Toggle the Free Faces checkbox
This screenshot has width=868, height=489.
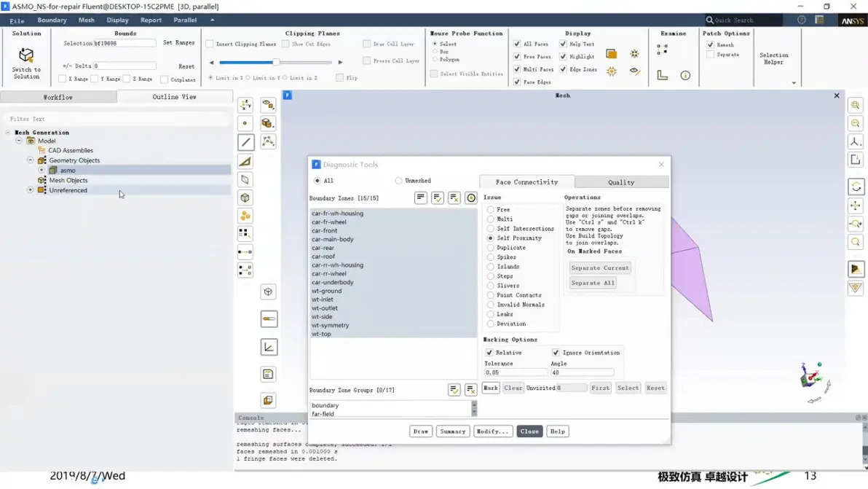coord(517,57)
